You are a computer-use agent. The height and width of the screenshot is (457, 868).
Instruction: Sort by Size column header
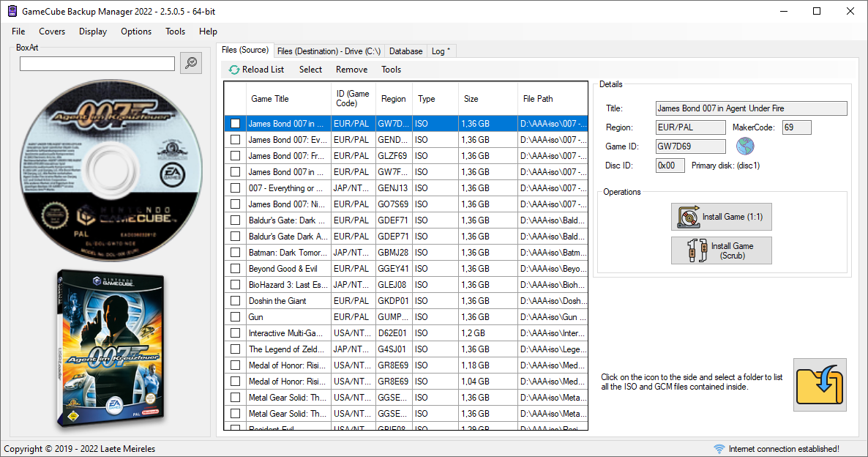click(487, 99)
